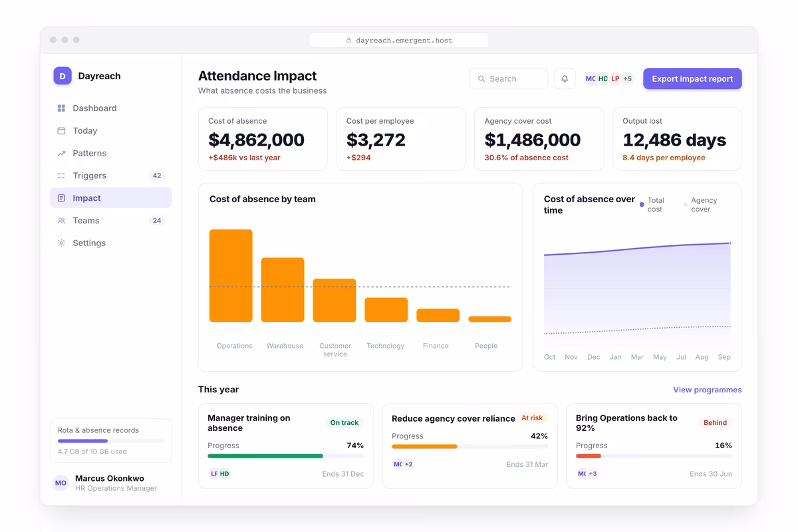Navigate to Teams
This screenshot has width=798, height=532.
[111, 221]
